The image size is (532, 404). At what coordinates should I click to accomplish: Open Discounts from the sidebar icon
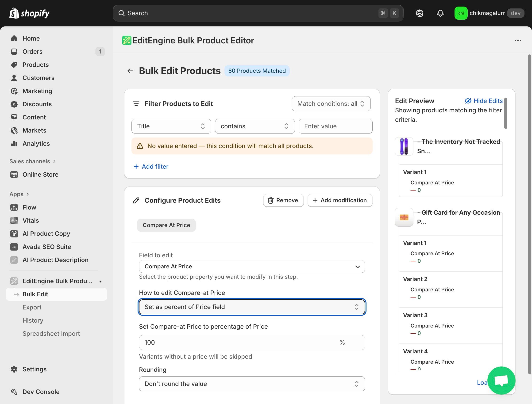pos(14,104)
